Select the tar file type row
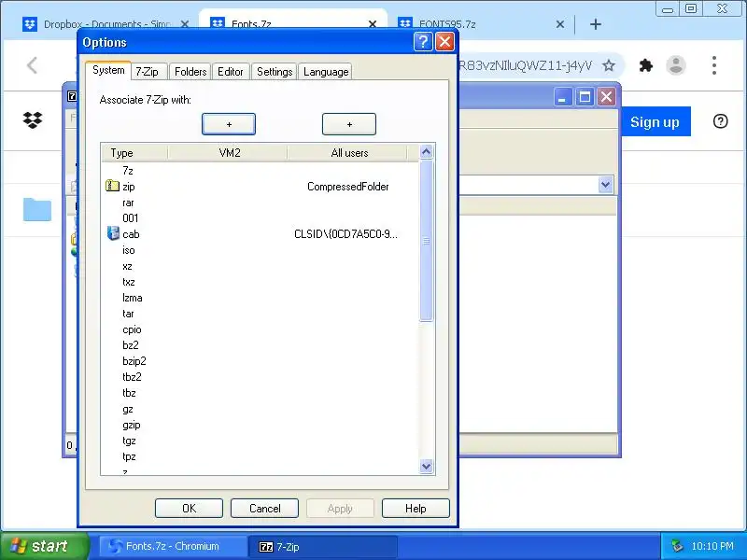 (261, 314)
